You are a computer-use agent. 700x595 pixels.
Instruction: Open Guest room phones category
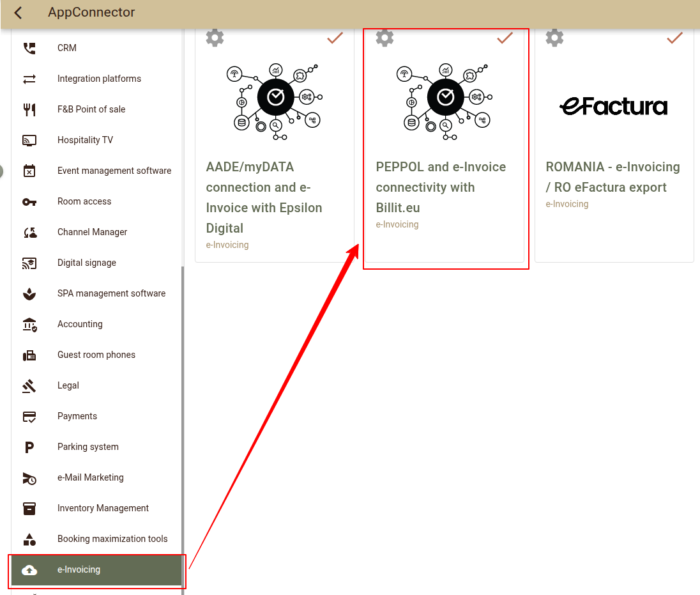coord(96,355)
